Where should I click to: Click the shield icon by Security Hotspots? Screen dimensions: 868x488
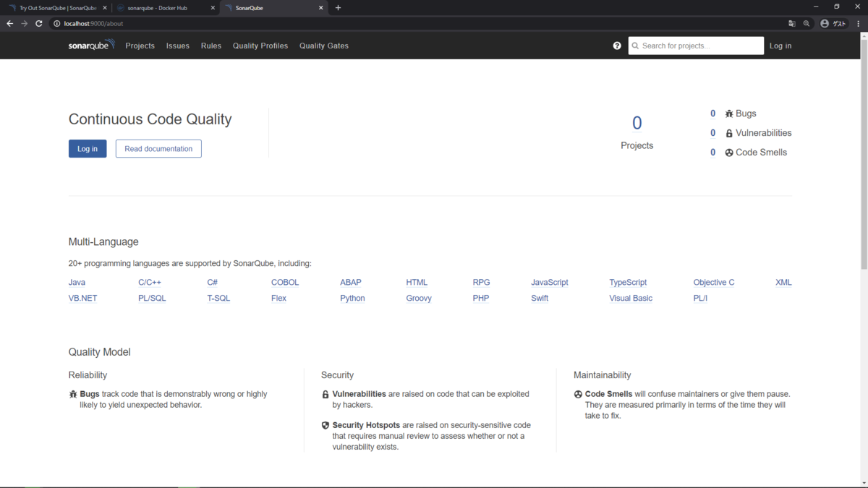point(325,425)
